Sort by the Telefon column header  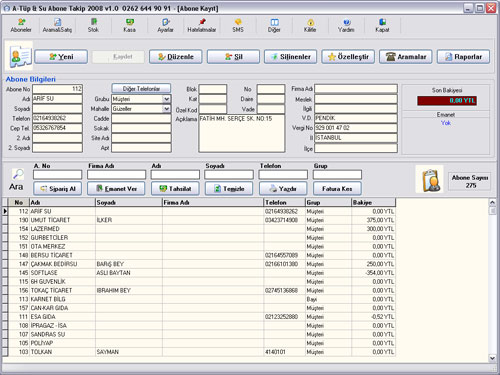(285, 202)
